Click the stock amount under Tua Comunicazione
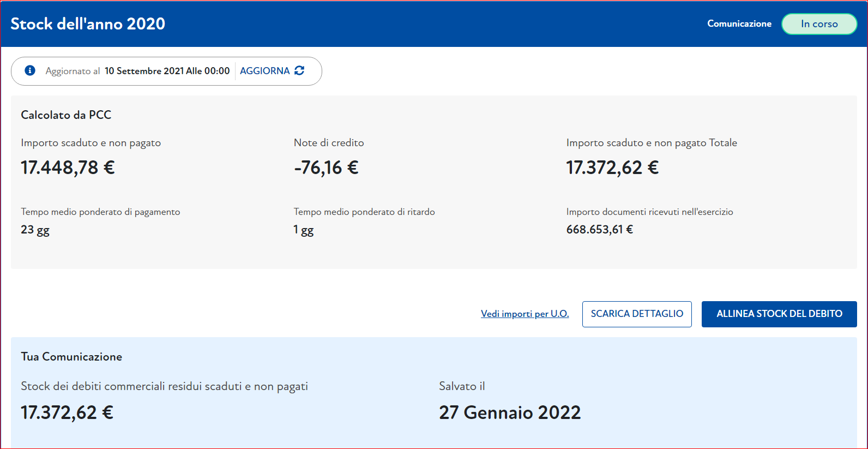 [x=67, y=412]
